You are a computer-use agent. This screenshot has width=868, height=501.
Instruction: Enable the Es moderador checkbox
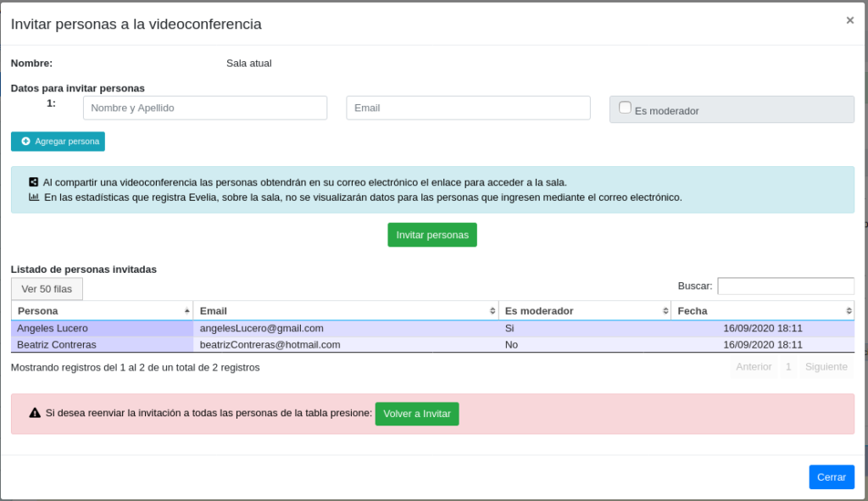(625, 108)
